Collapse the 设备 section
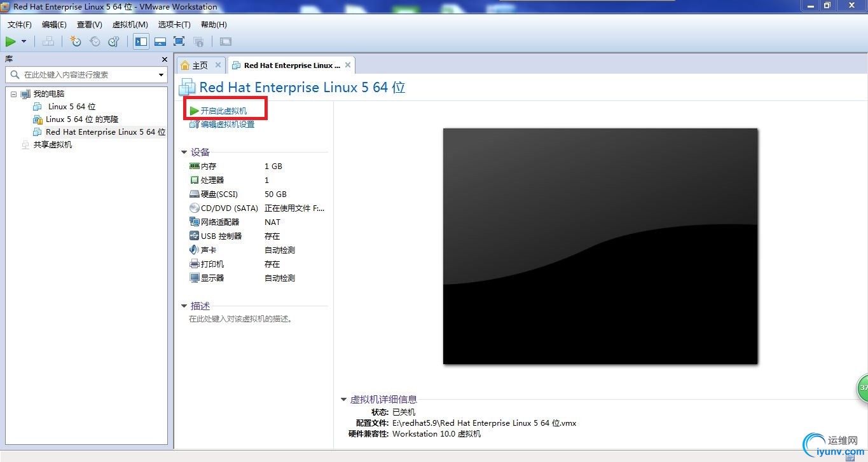 click(184, 153)
